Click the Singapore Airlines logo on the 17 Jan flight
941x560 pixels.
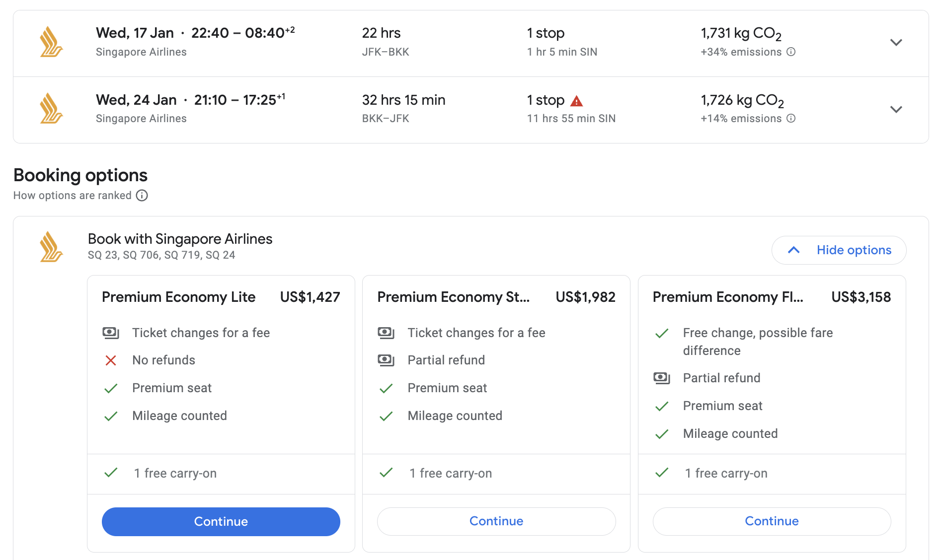tap(51, 42)
